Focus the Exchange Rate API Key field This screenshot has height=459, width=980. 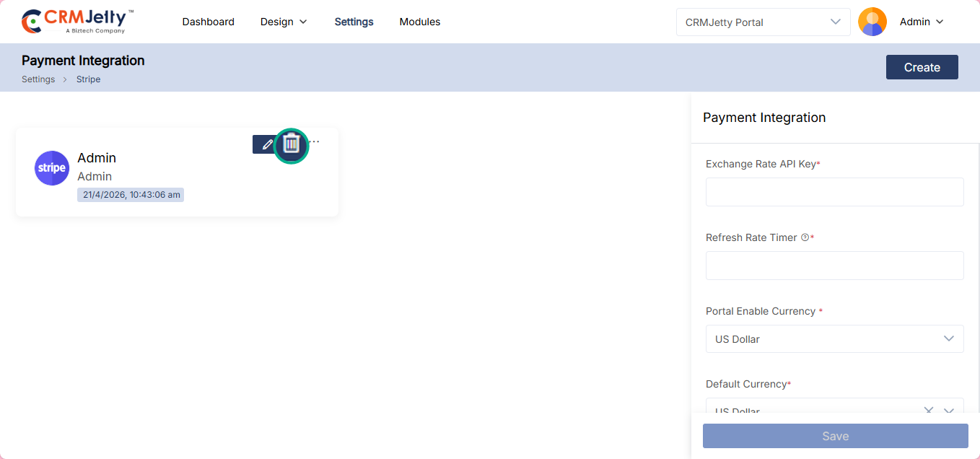(x=834, y=192)
